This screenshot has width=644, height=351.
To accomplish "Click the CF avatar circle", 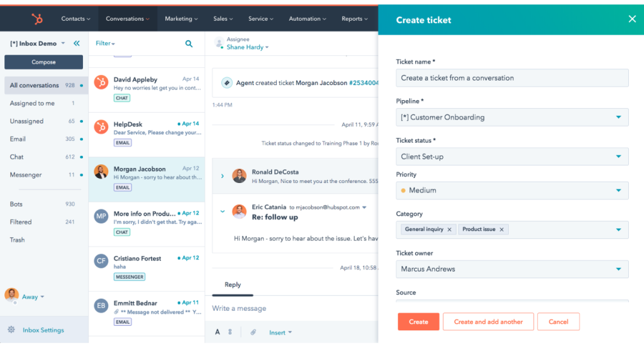I will [x=101, y=261].
